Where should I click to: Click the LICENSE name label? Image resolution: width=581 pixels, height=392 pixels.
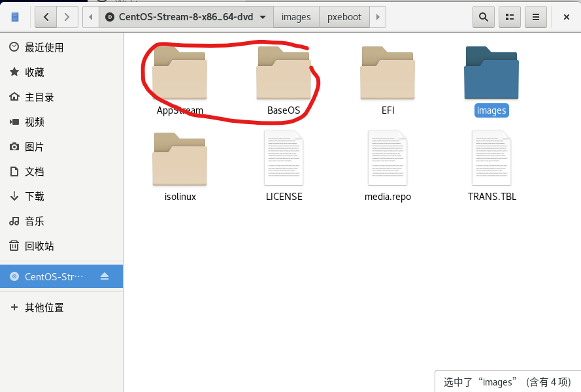[x=284, y=197]
